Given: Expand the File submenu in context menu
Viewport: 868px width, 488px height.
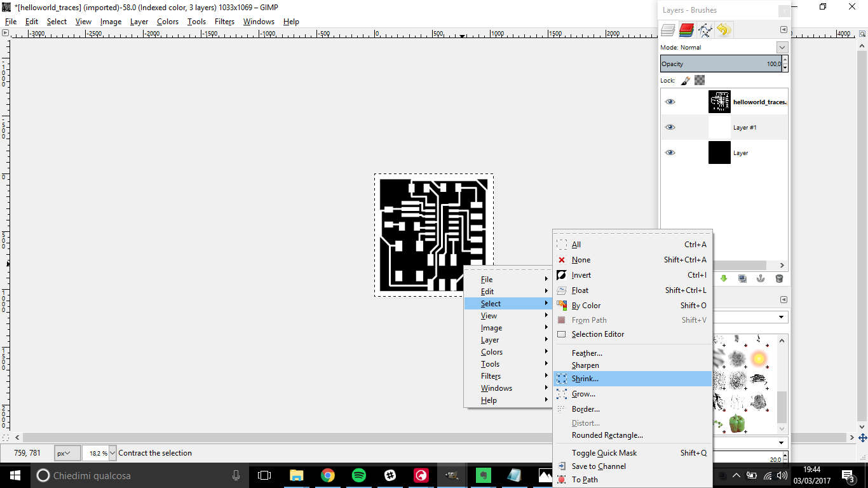Looking at the screenshot, I should pyautogui.click(x=508, y=280).
